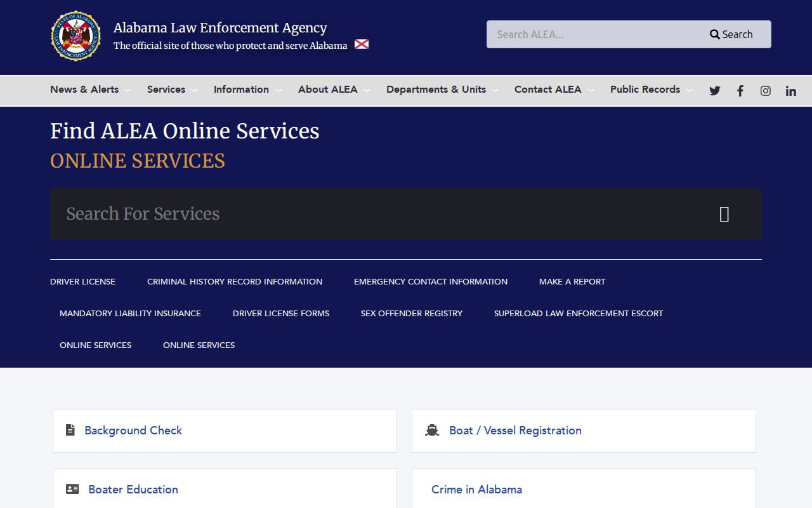Expand the Information menu
812x508 pixels.
click(247, 90)
